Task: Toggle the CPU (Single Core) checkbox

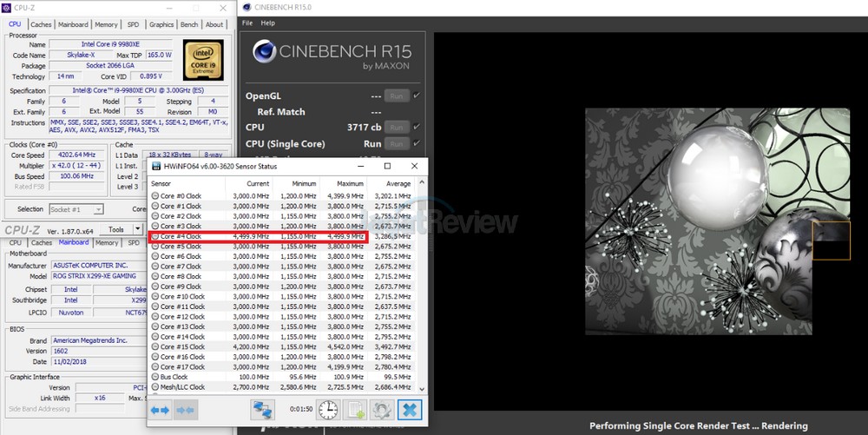Action: tap(417, 143)
